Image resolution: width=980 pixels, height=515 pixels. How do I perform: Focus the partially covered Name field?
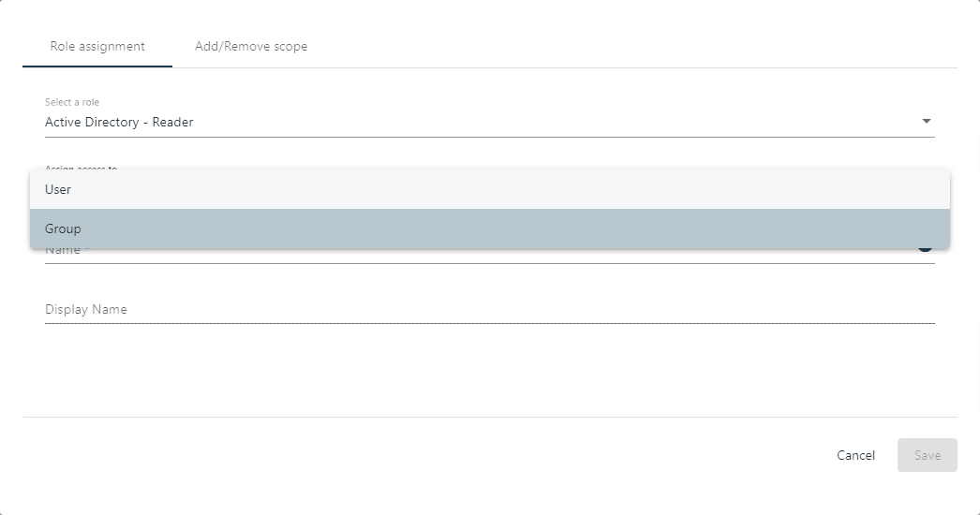pos(468,255)
